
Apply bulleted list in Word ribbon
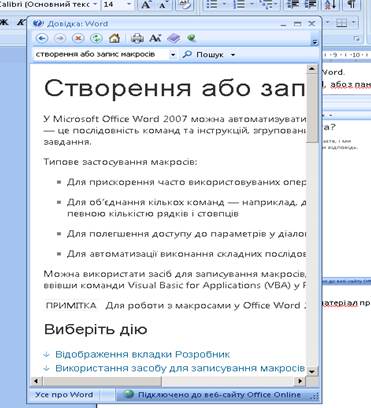(212, 5)
